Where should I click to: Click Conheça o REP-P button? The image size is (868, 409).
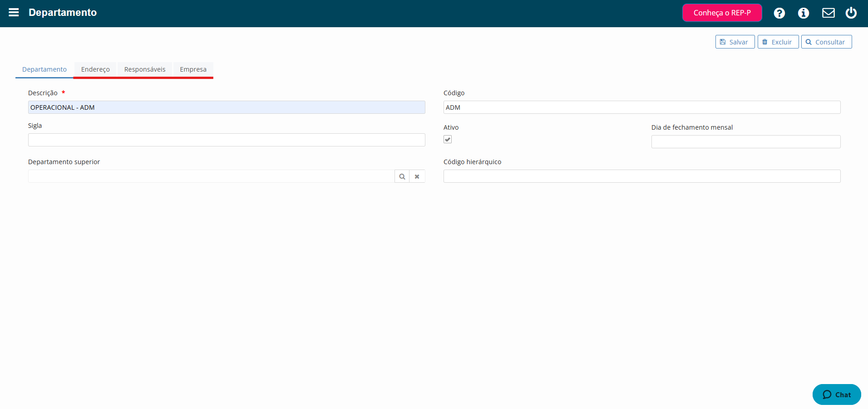722,13
